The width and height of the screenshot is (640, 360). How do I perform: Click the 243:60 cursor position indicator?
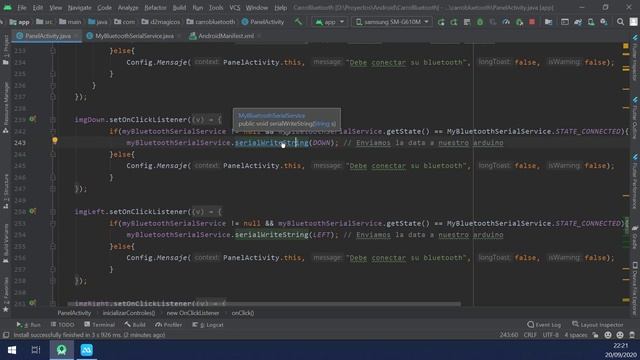(x=509, y=335)
